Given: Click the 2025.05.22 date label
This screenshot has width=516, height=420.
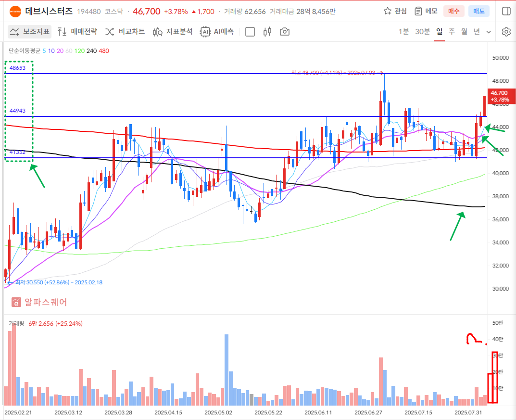Looking at the screenshot, I should [x=268, y=413].
